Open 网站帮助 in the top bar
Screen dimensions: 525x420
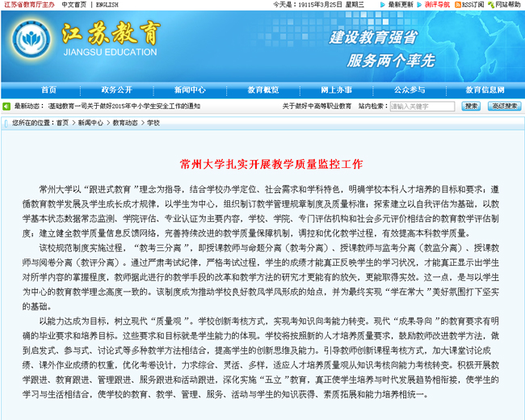pos(506,5)
